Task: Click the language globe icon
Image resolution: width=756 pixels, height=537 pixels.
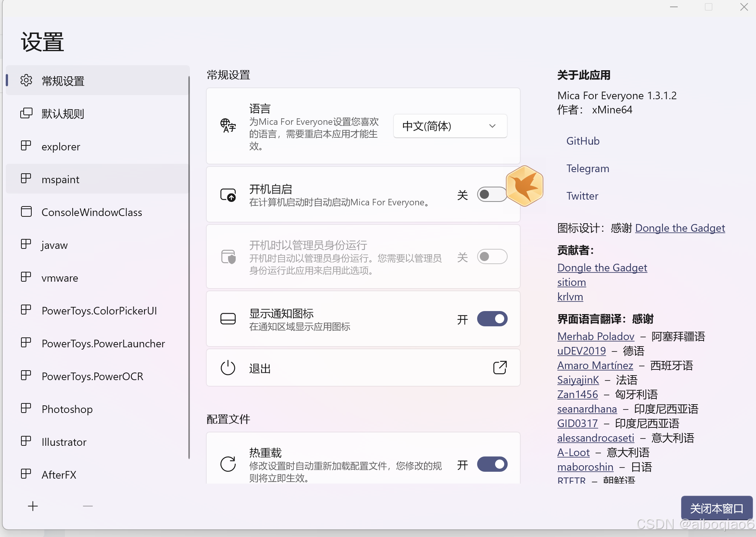Action: [228, 126]
